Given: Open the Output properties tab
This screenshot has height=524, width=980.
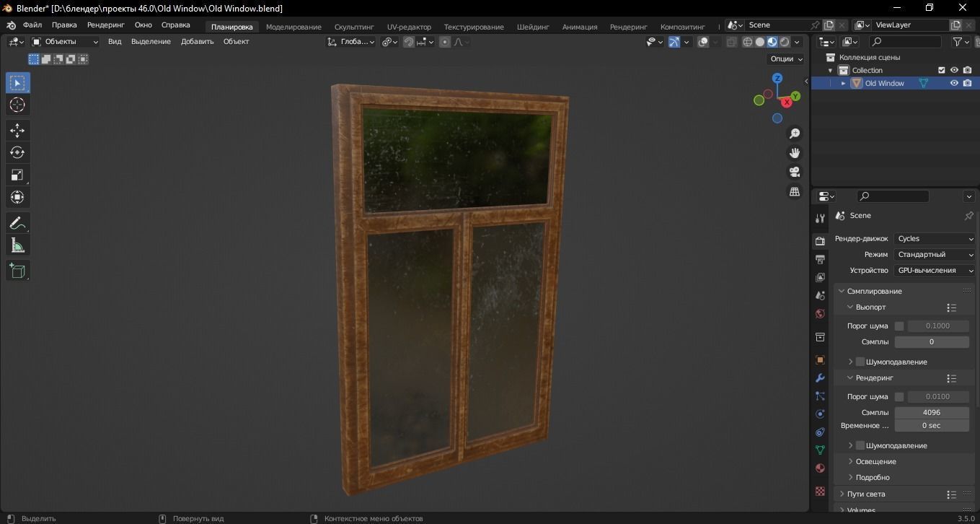Looking at the screenshot, I should (820, 259).
